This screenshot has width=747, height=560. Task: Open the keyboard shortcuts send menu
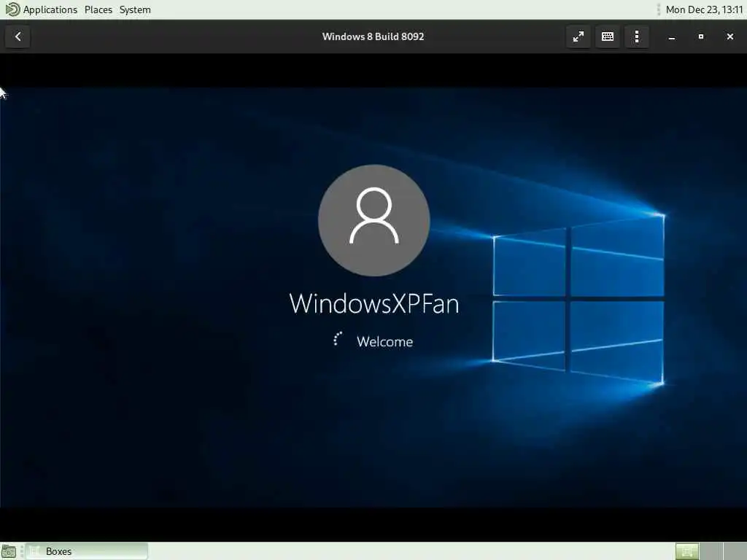coord(608,36)
